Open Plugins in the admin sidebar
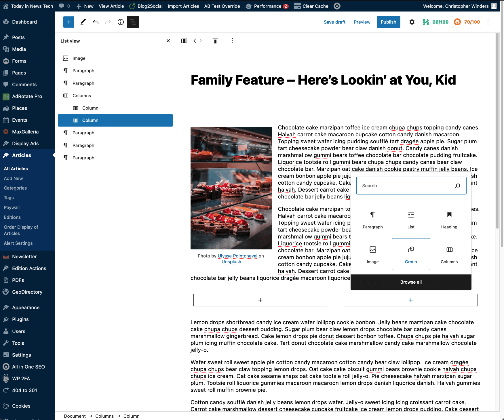Image resolution: width=504 pixels, height=420 pixels. click(20, 319)
